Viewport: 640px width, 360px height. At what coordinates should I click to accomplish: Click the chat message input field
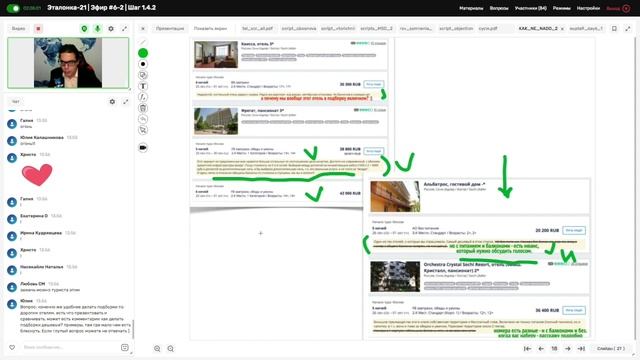point(69,347)
